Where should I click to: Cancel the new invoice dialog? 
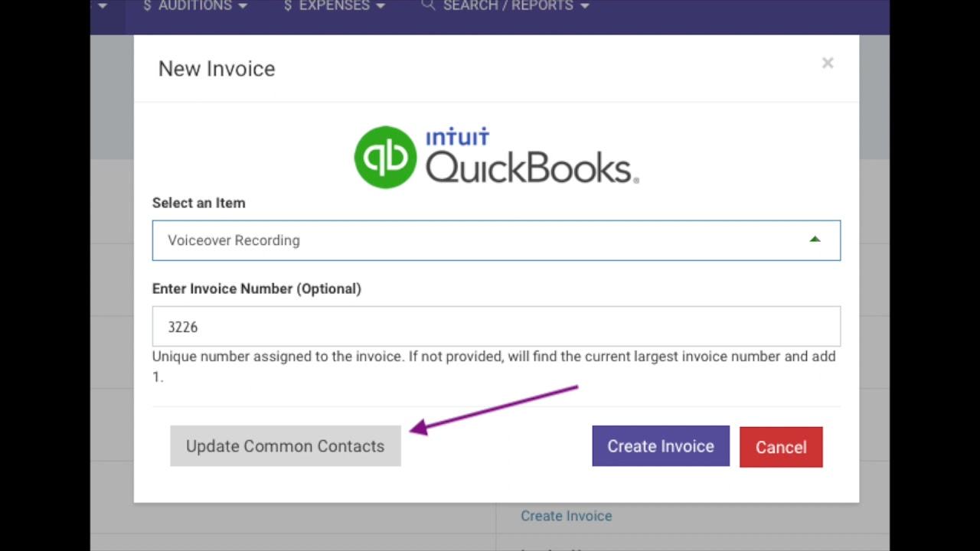781,447
